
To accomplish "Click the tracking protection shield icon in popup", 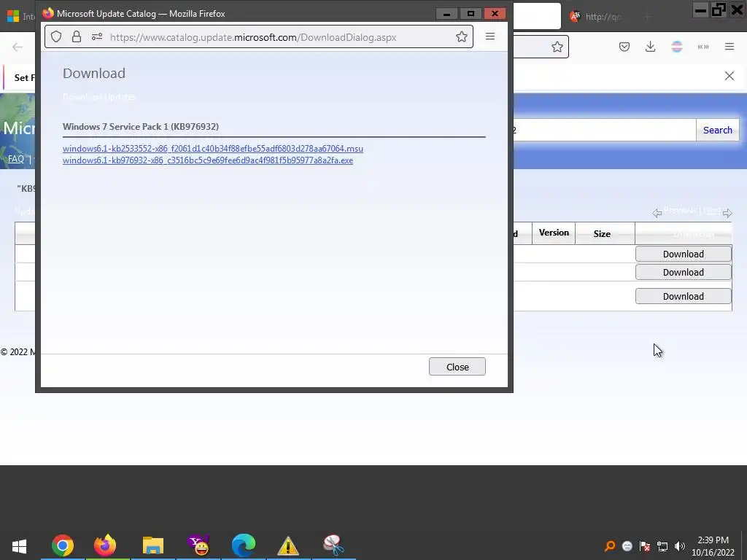I will pos(56,36).
